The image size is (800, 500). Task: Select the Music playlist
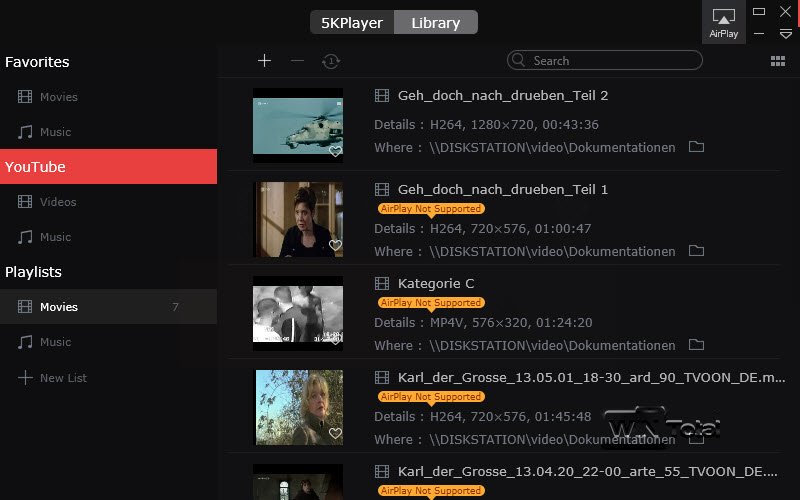108,342
